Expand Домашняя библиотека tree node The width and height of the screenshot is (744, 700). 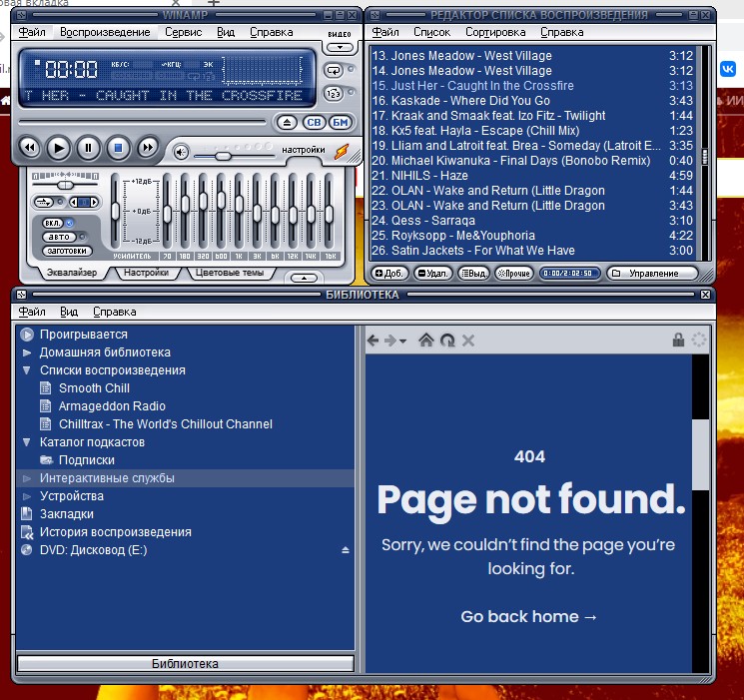27,352
